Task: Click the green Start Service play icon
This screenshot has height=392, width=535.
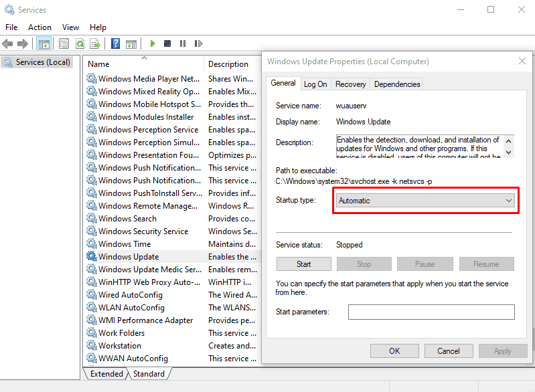Action: coord(153,43)
